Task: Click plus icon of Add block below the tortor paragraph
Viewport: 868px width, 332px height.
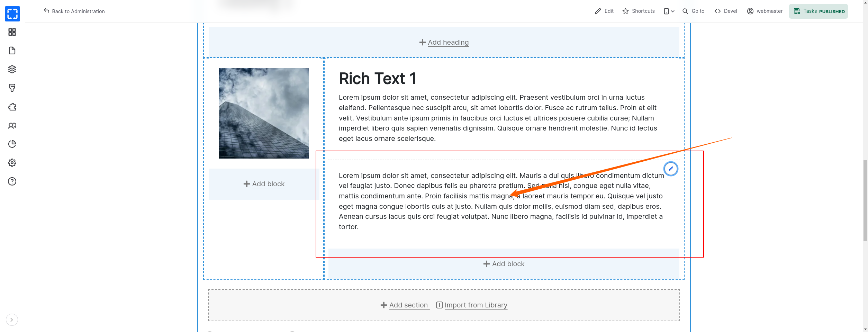Action: click(486, 264)
